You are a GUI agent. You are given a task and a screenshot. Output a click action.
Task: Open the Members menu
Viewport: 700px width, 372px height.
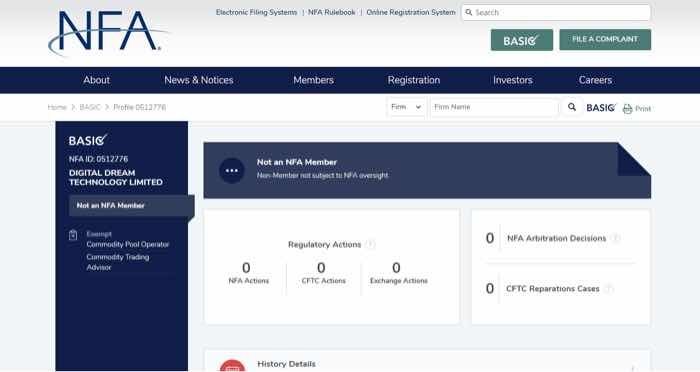pyautogui.click(x=313, y=80)
